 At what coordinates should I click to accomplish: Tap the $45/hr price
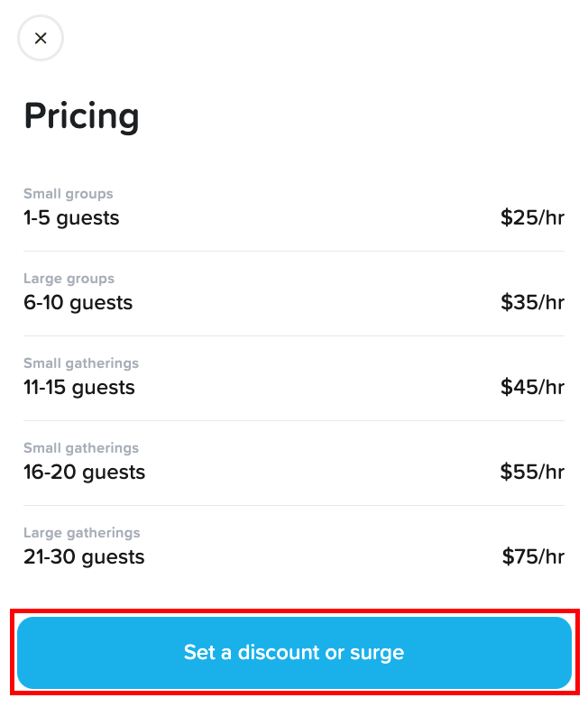pos(532,388)
